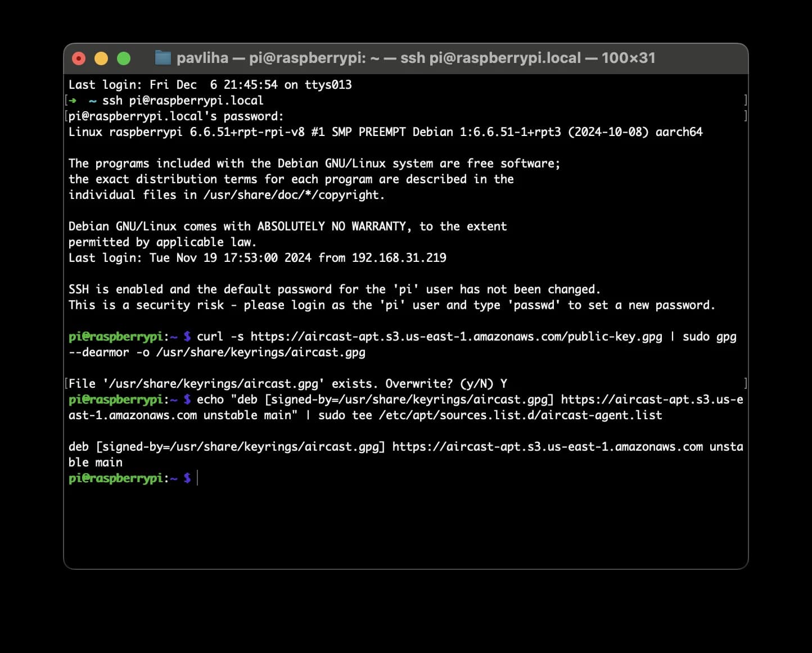The width and height of the screenshot is (812, 653).
Task: Click the curl command text
Action: [211, 336]
